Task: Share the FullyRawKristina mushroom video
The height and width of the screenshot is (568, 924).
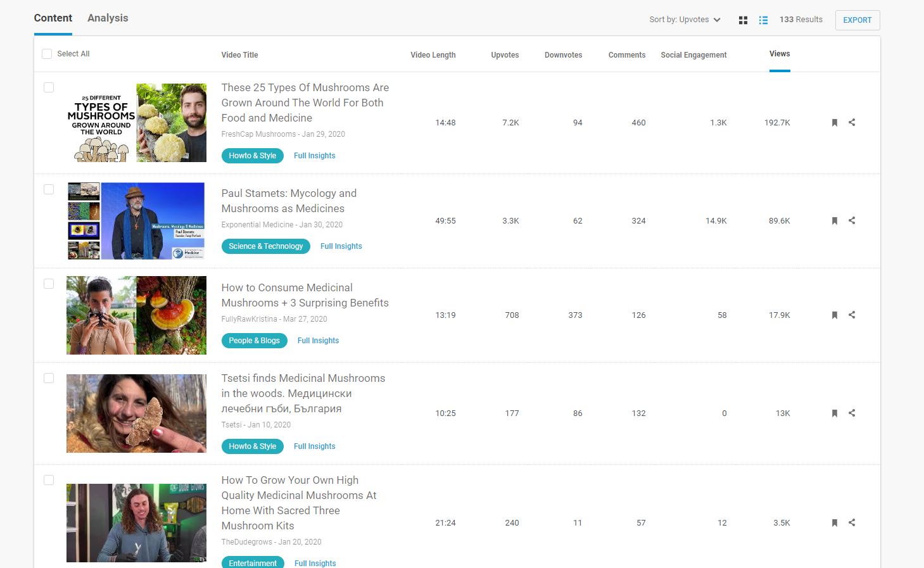Action: tap(852, 315)
